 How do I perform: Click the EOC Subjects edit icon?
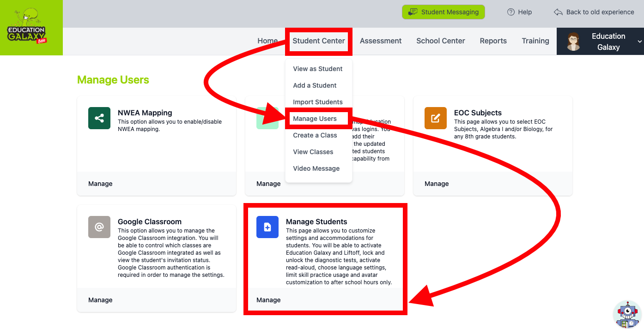436,118
